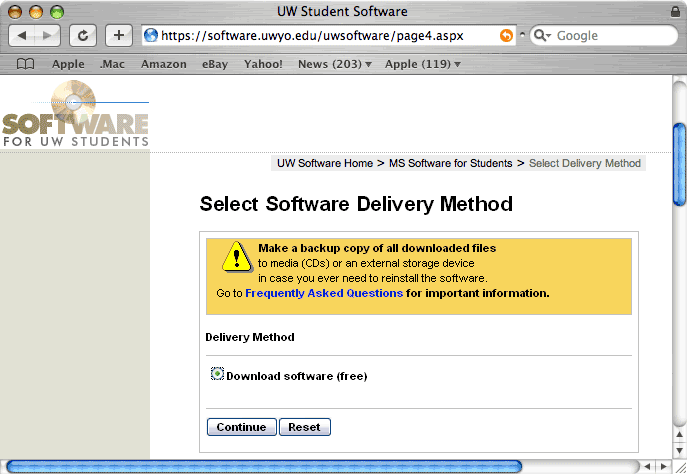
Task: Click the horizontal scrollbar right arrow
Action: point(663,467)
